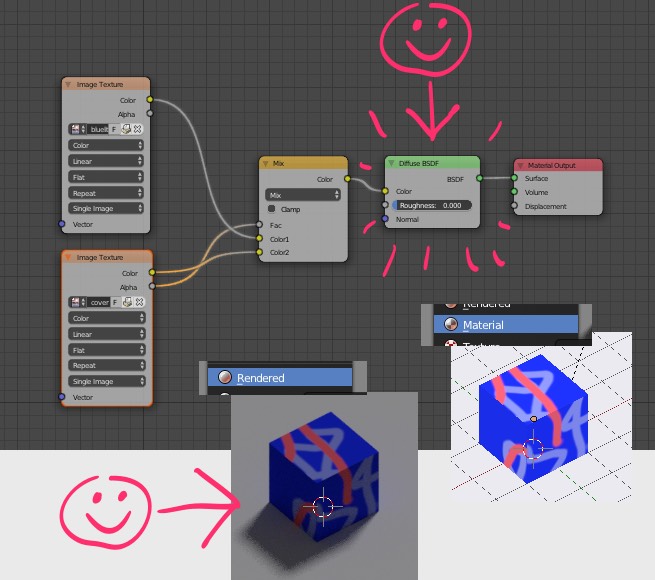
Task: Click the open image icon in cover node
Action: [128, 302]
